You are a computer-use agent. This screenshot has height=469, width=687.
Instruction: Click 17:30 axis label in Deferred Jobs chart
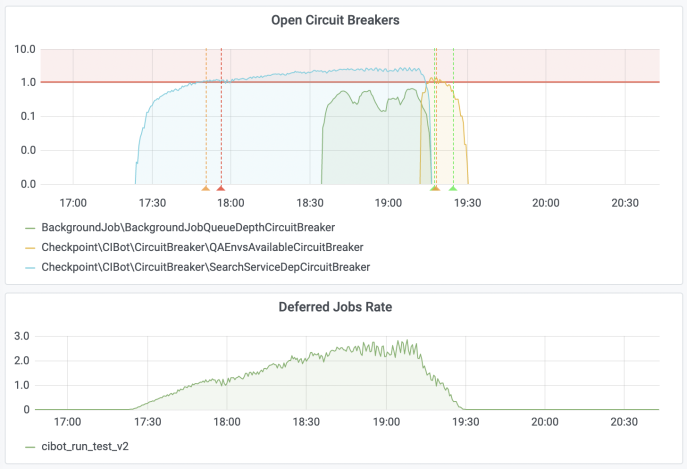[148, 422]
